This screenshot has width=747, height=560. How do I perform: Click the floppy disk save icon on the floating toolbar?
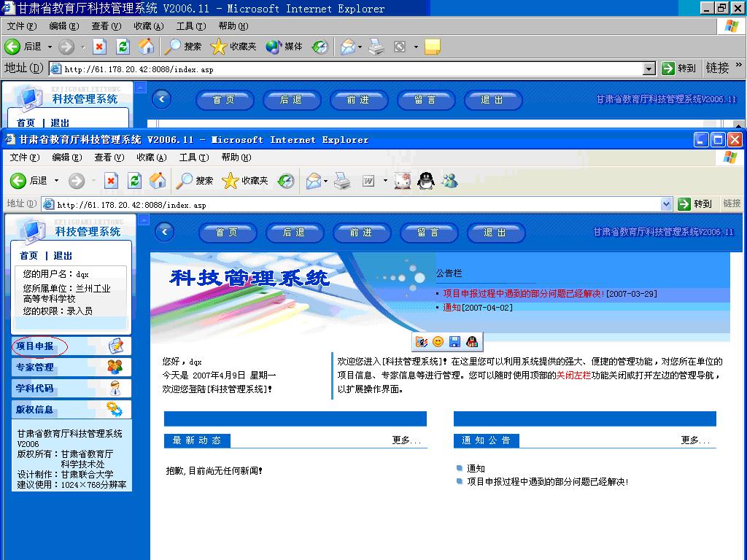click(454, 341)
